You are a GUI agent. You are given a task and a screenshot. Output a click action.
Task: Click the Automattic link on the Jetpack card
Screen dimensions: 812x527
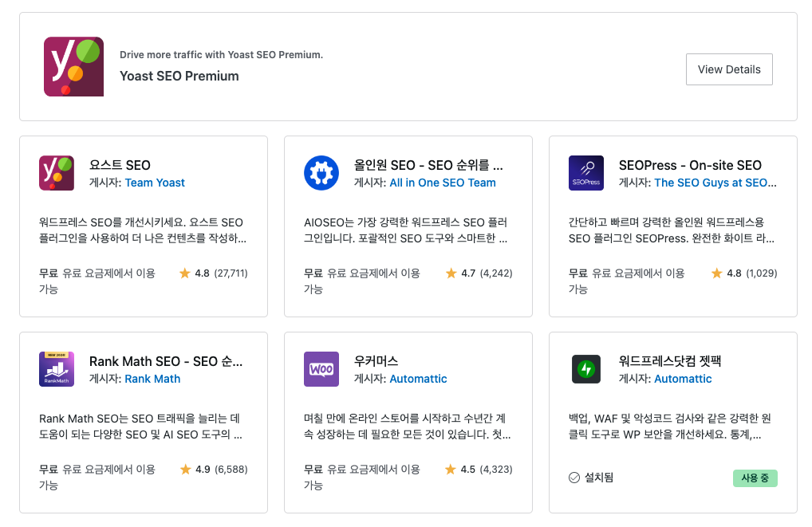(x=683, y=379)
